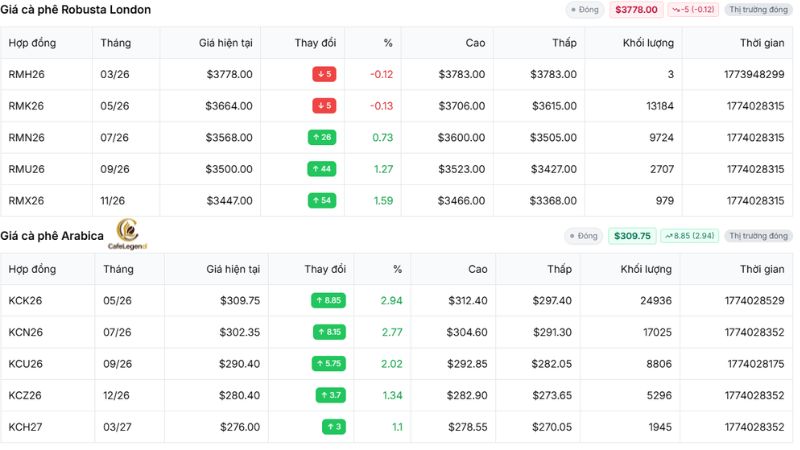
Task: Click green up-8.85 badge for KCK26
Action: pos(329,301)
